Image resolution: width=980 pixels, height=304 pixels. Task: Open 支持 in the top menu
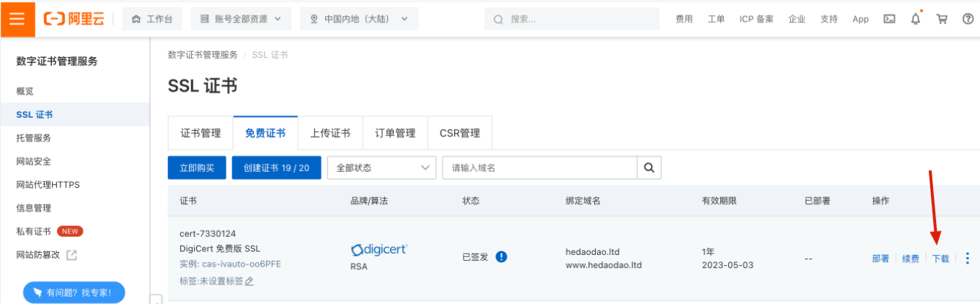point(829,19)
